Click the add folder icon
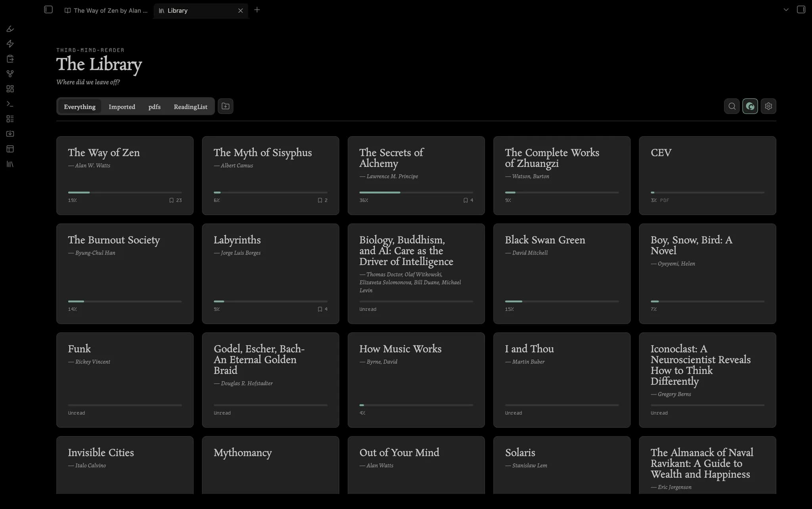This screenshot has height=509, width=812. point(226,106)
